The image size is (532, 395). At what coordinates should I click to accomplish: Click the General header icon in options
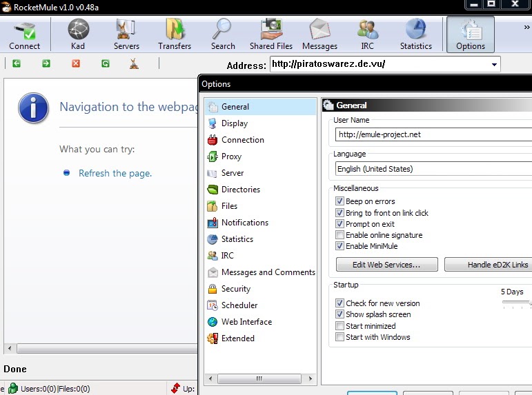coord(328,105)
